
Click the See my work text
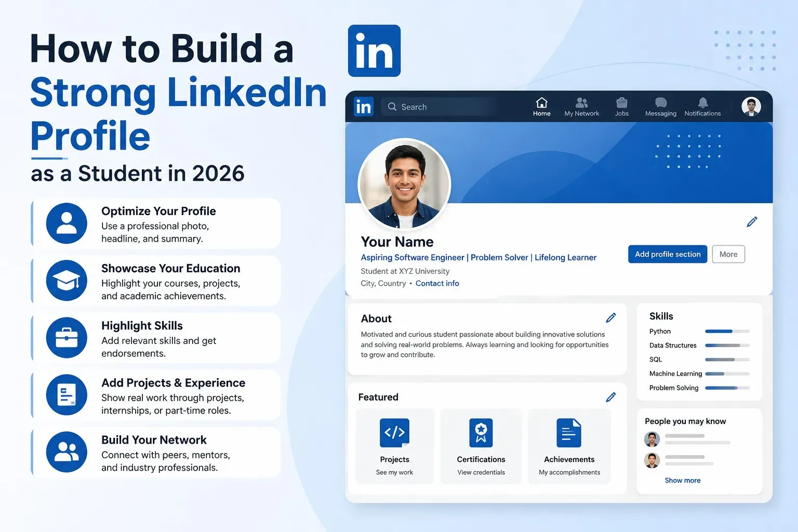[394, 472]
